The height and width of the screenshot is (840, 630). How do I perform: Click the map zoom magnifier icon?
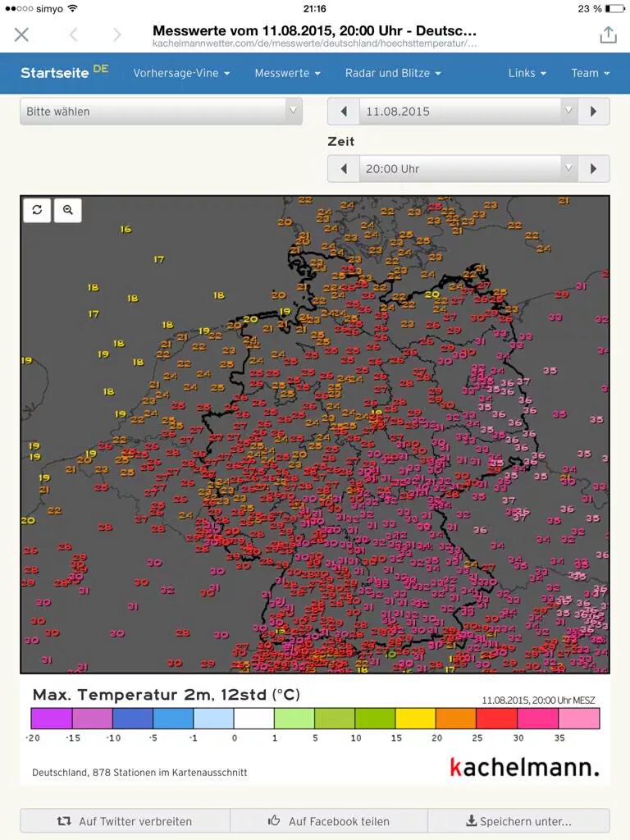tap(68, 210)
